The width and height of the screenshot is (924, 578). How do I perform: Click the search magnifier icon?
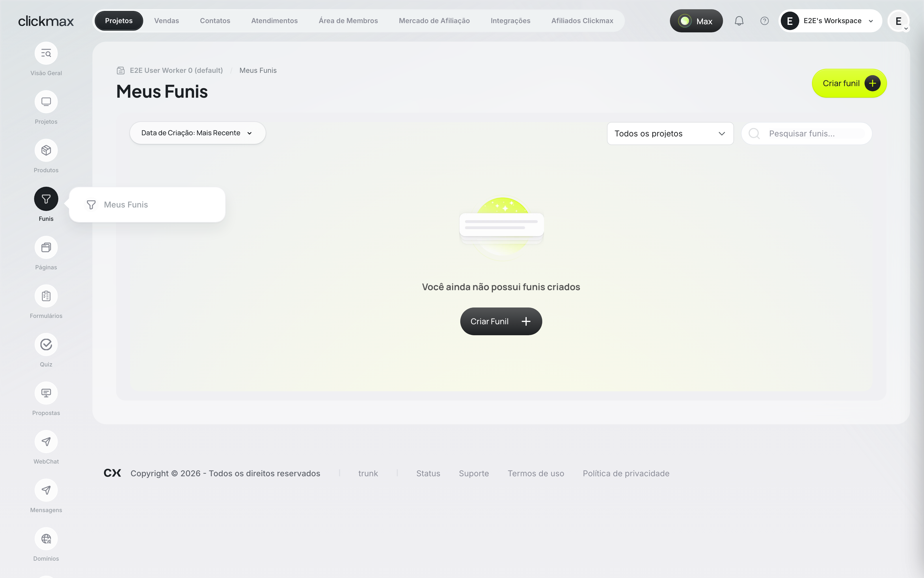coord(754,134)
